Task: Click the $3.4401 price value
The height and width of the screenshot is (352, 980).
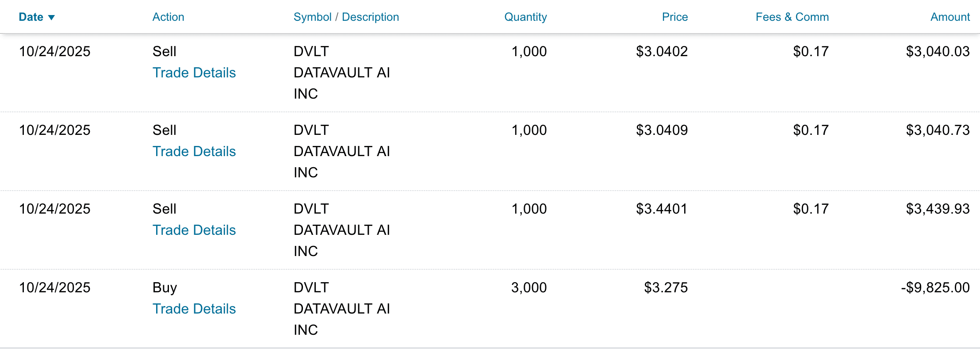Action: (x=662, y=209)
